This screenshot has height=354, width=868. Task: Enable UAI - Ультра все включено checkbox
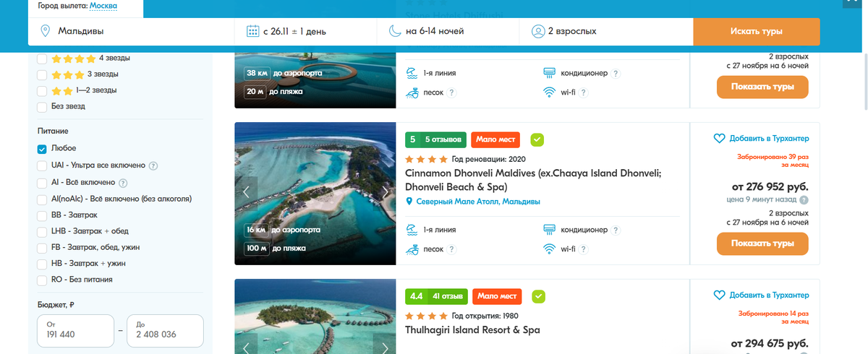click(42, 165)
